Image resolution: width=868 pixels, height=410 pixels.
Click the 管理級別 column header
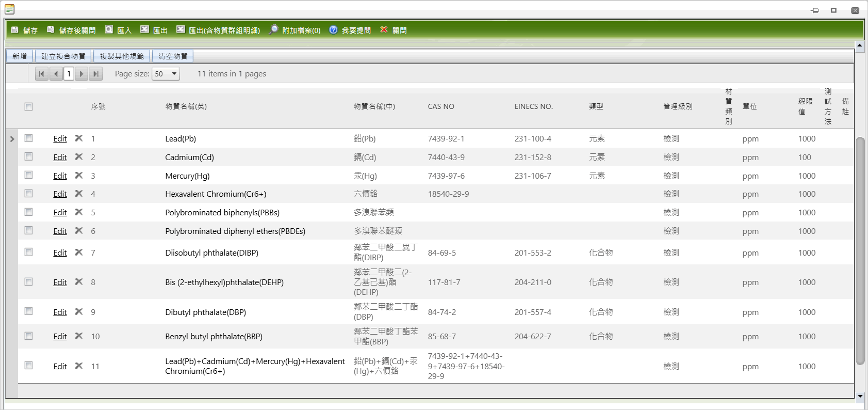(678, 106)
